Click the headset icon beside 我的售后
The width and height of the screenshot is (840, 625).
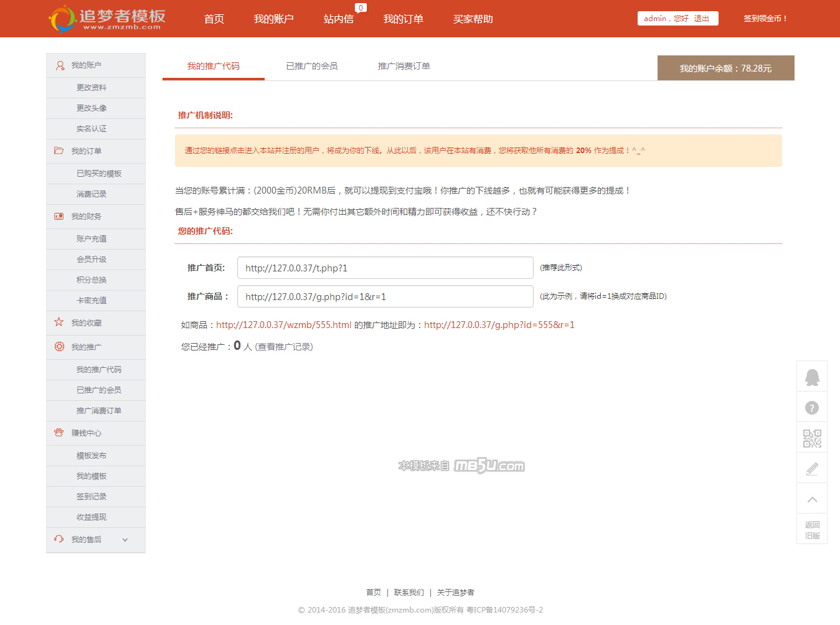[59, 539]
